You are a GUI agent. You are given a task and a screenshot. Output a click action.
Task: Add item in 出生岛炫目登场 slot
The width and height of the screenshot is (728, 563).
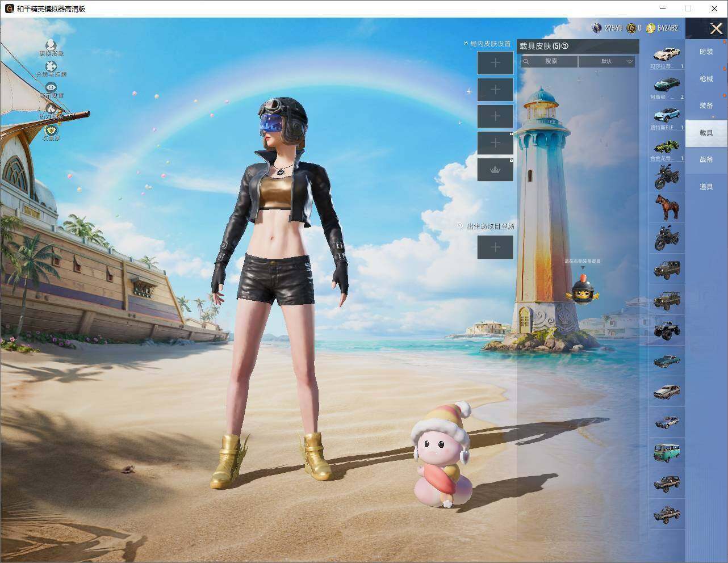coord(495,247)
